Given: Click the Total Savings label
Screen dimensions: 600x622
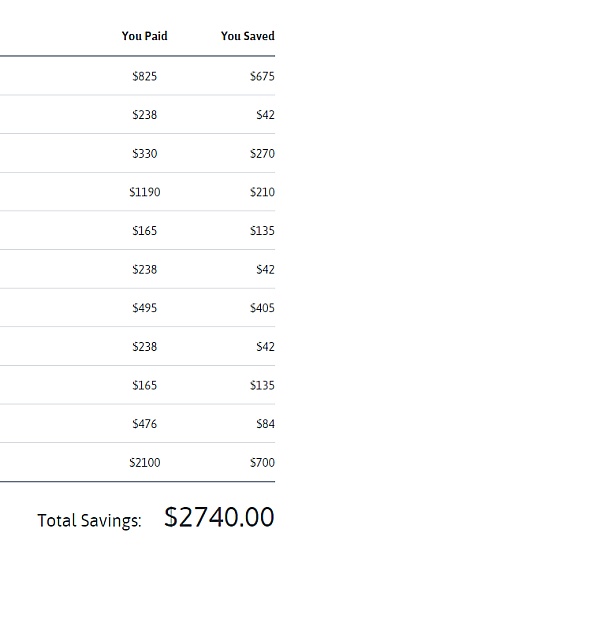Looking at the screenshot, I should (89, 520).
